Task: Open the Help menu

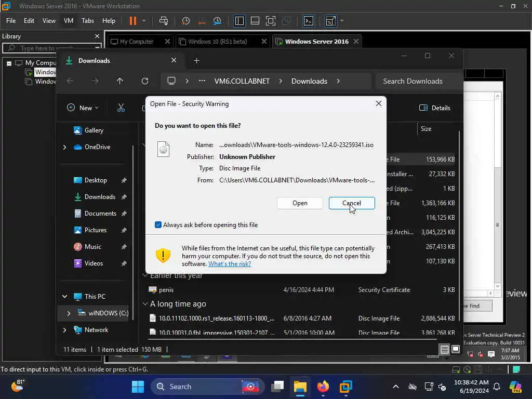Action: tap(109, 21)
